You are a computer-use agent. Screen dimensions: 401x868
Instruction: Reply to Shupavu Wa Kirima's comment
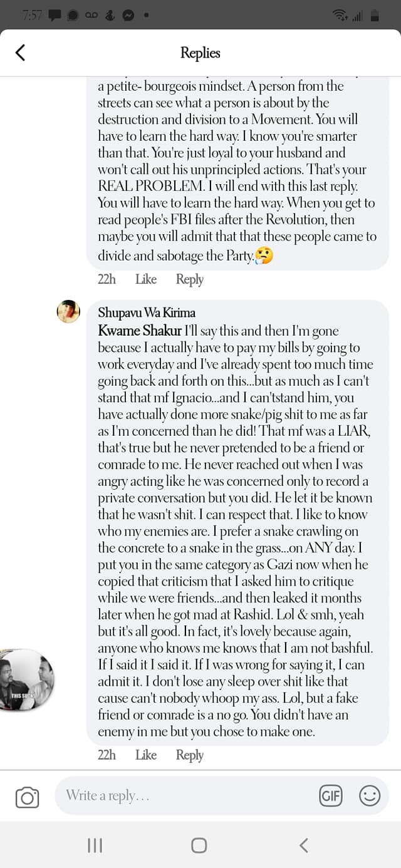point(189,755)
